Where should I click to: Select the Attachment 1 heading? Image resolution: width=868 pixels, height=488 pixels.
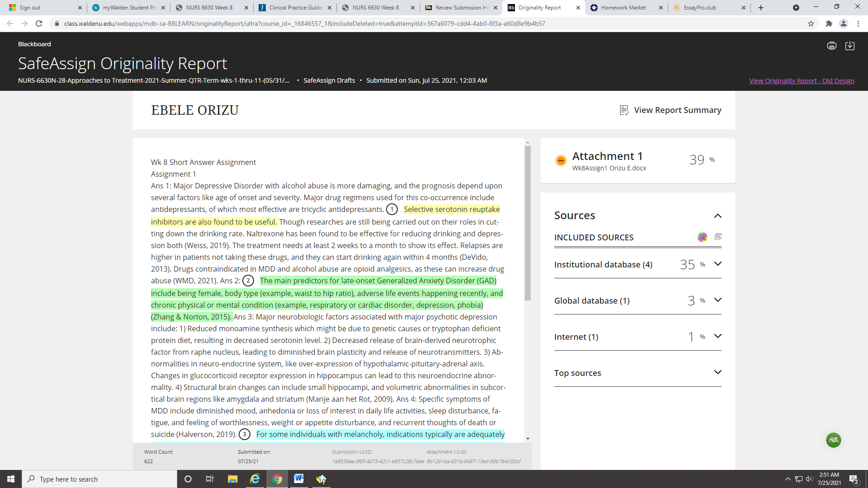pos(607,156)
